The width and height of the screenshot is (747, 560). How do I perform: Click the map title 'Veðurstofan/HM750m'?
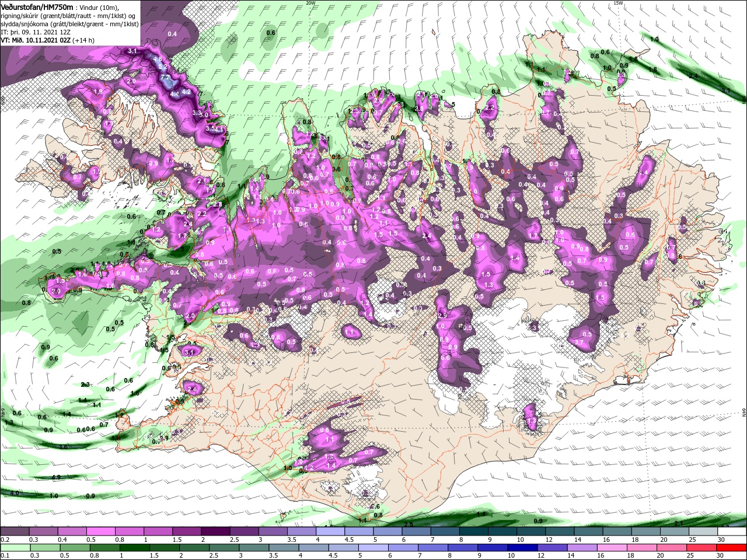tap(37, 6)
